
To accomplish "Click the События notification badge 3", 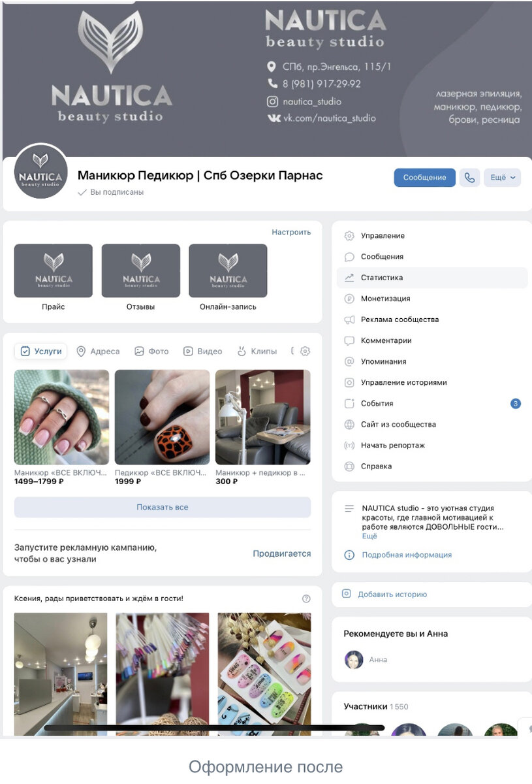I will 516,403.
